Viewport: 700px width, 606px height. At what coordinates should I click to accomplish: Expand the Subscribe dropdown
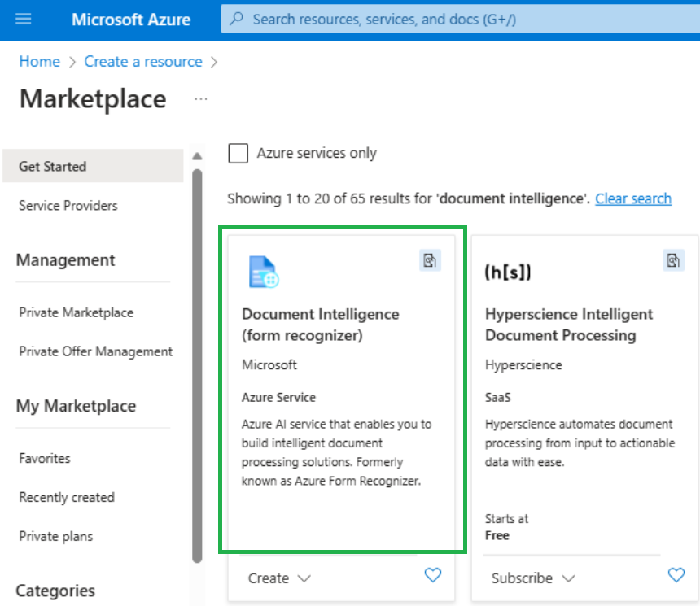pyautogui.click(x=533, y=578)
